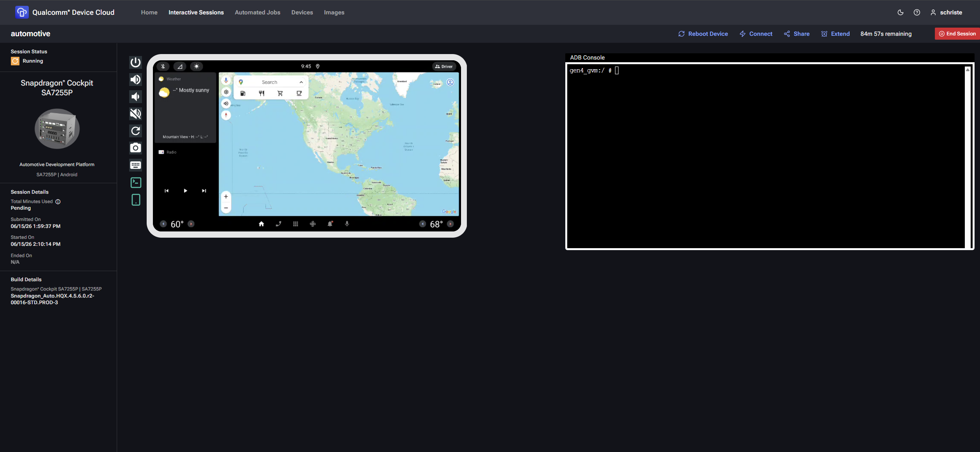The width and height of the screenshot is (980, 452).
Task: Click the Reboot Device button
Action: [703, 34]
